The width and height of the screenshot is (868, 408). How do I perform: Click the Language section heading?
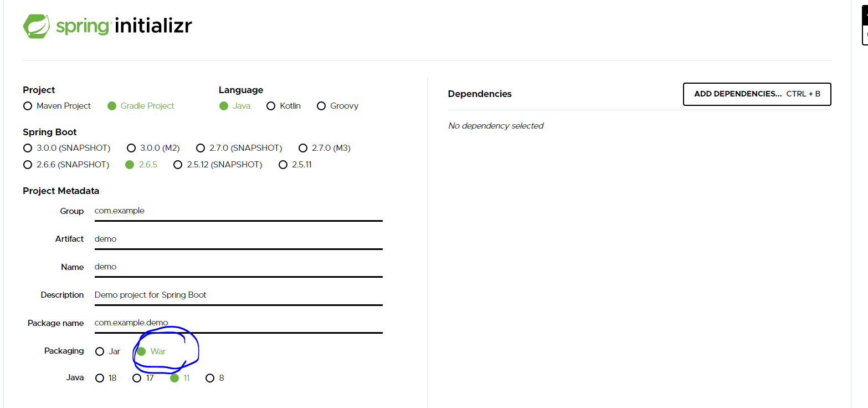click(241, 90)
